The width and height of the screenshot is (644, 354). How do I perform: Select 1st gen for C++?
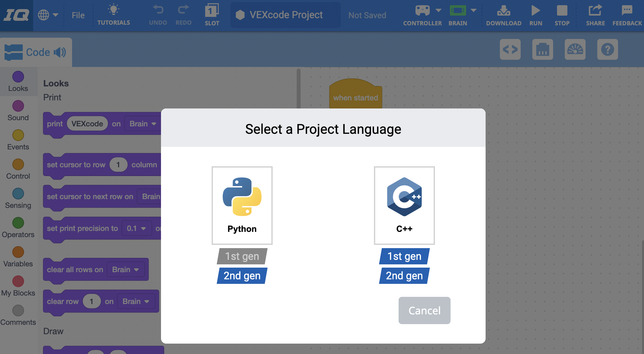(x=403, y=256)
